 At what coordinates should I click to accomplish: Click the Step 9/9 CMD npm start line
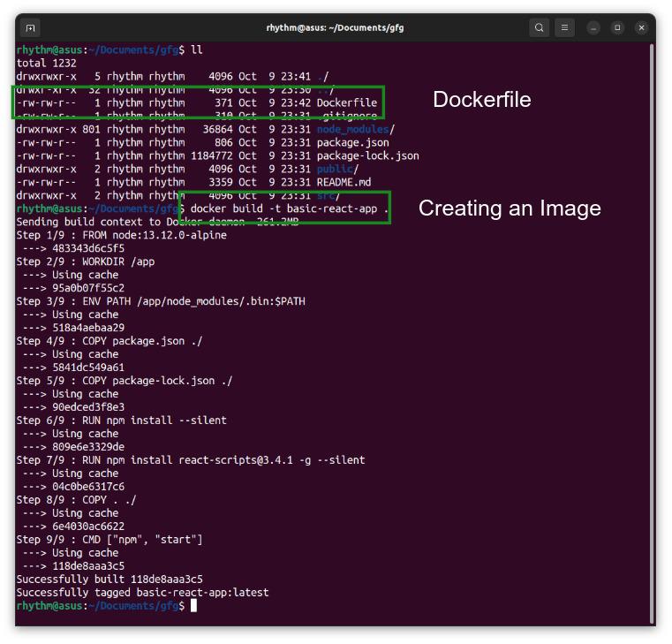coord(109,540)
